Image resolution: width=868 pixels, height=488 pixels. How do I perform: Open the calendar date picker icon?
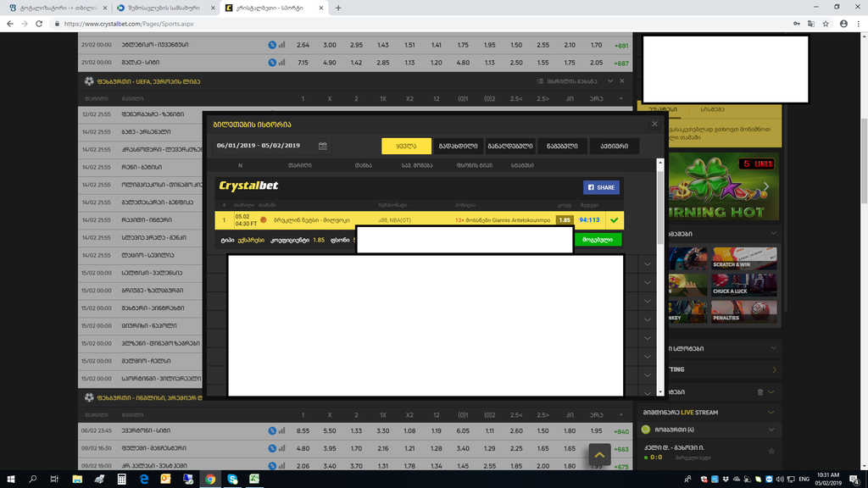[323, 146]
